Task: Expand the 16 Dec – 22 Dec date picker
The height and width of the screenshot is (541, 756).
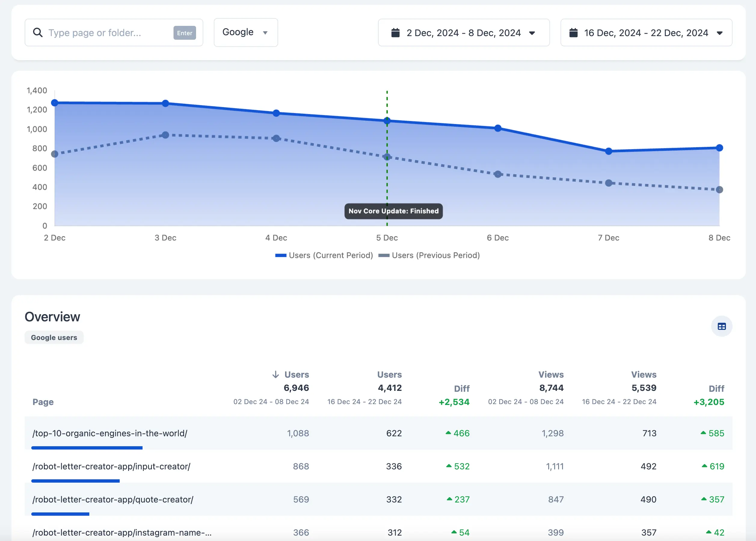Action: coord(719,32)
